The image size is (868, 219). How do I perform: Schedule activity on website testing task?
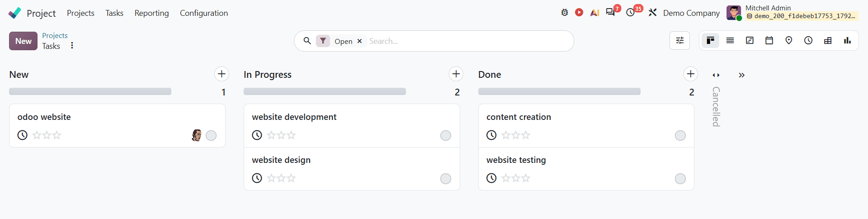491,178
